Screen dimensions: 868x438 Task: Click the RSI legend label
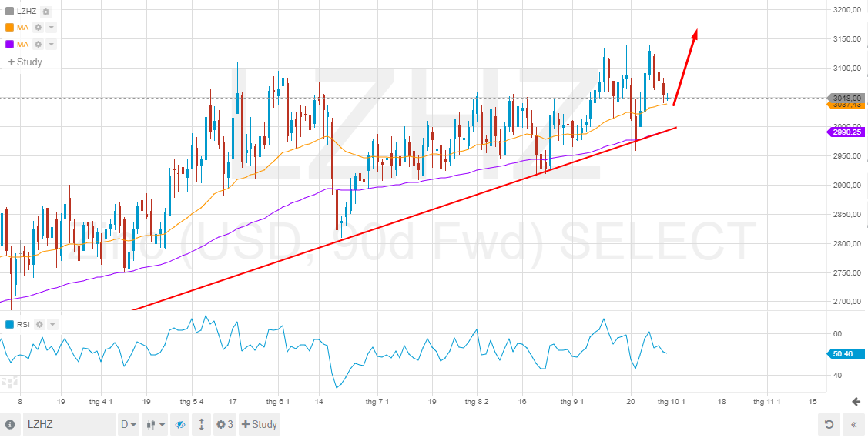click(x=23, y=325)
